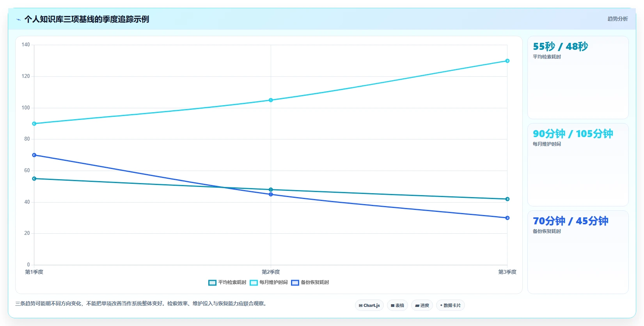Click the 60 y-axis label
The width and height of the screenshot is (644, 326).
(27, 171)
